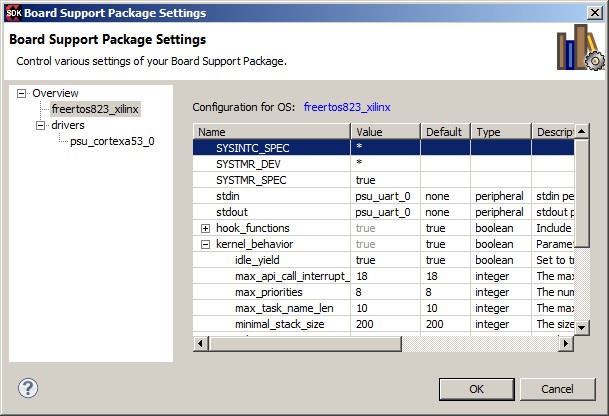Viewport: 609px width, 416px height.
Task: Click the Value column header
Action: 385,132
